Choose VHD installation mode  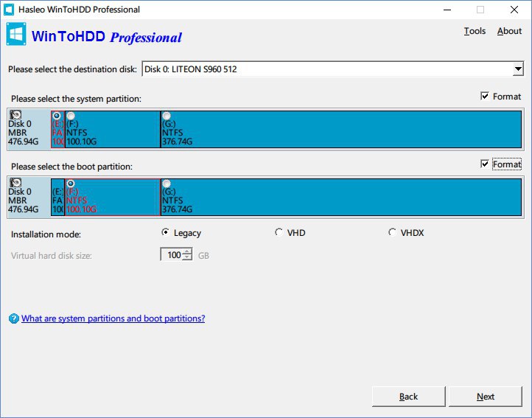(x=279, y=232)
